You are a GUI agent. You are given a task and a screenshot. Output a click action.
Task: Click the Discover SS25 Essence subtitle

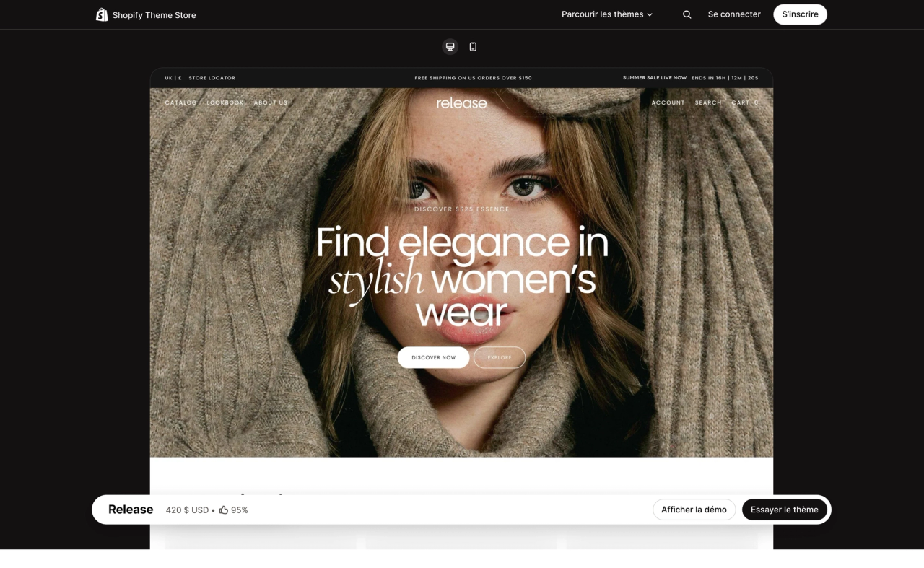462,209
